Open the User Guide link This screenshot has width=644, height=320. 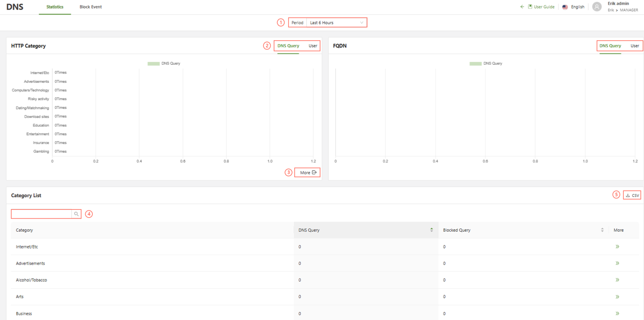pos(544,7)
